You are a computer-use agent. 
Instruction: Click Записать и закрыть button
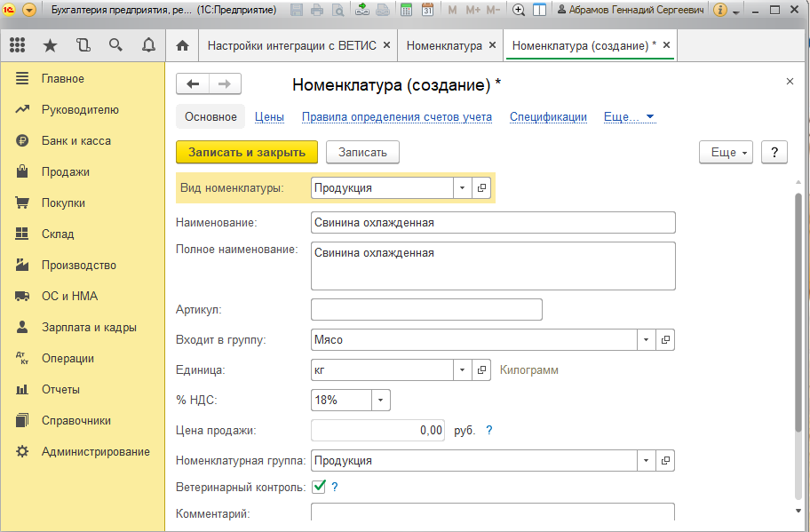(x=247, y=152)
